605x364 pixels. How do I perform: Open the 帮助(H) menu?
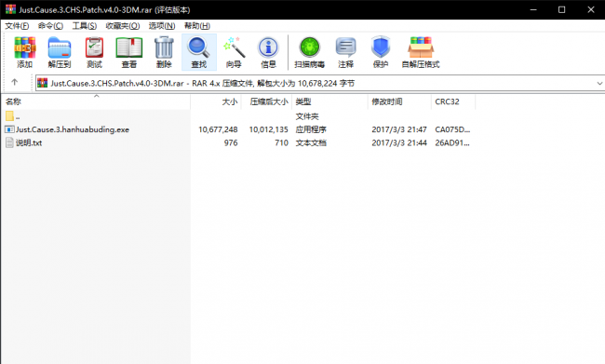(x=197, y=26)
